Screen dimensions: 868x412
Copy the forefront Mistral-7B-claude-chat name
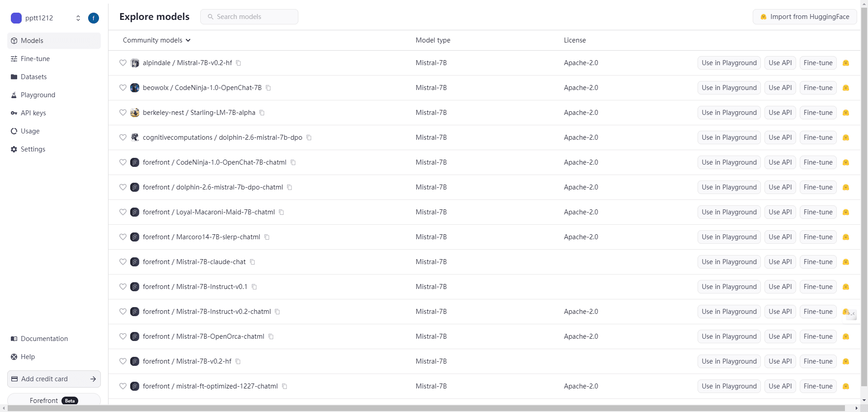252,262
